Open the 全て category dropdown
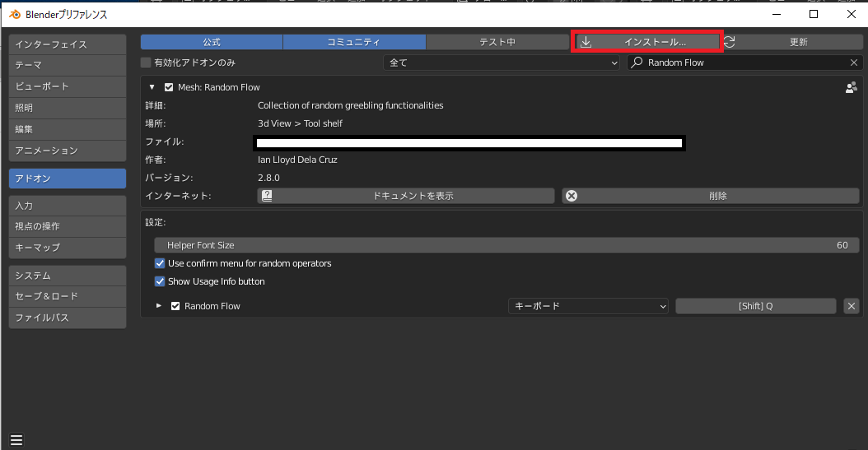This screenshot has height=450, width=868. click(x=502, y=63)
